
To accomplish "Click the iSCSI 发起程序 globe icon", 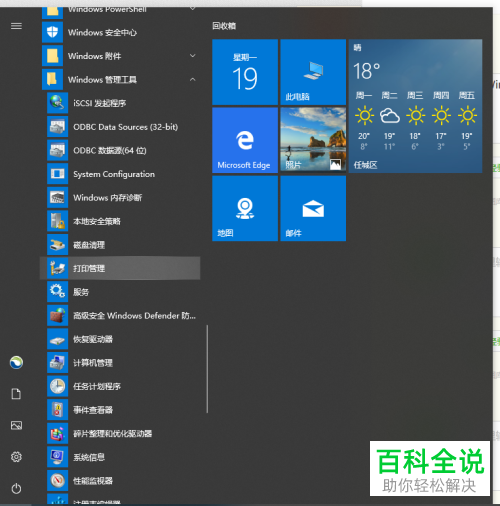I will (58, 103).
